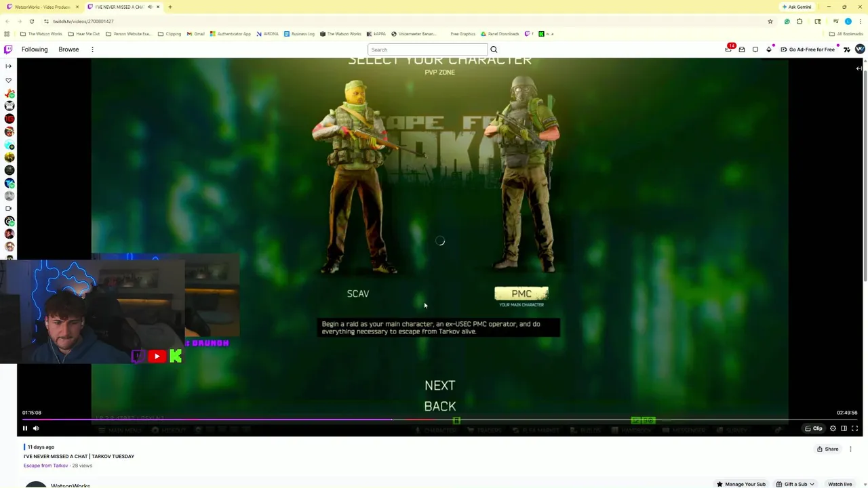Open the Authenticator App bookmark
868x488 pixels.
pyautogui.click(x=231, y=34)
